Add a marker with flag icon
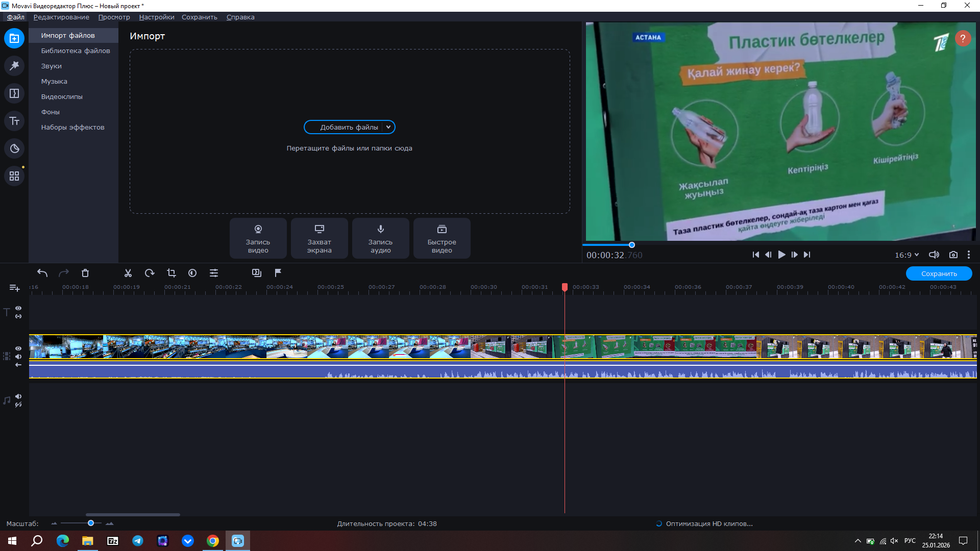 278,273
